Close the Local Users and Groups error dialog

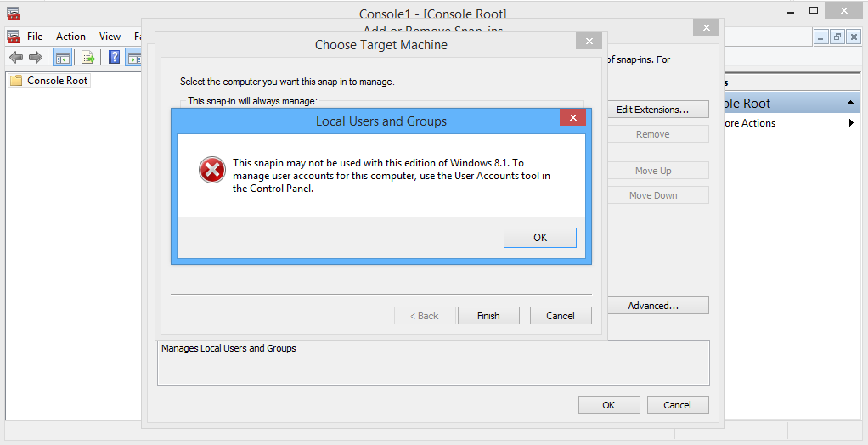click(x=572, y=118)
